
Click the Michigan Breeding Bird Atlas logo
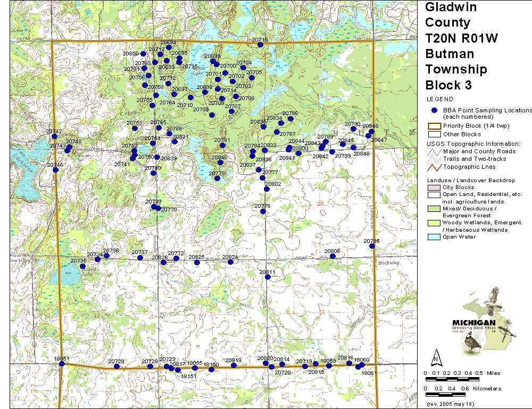483,322
